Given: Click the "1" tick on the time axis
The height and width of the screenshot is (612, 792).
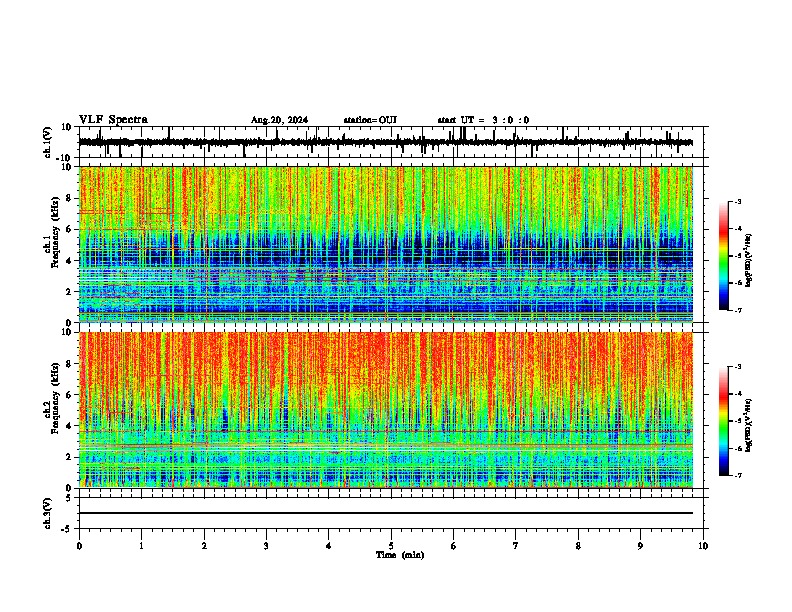Looking at the screenshot, I should (142, 546).
